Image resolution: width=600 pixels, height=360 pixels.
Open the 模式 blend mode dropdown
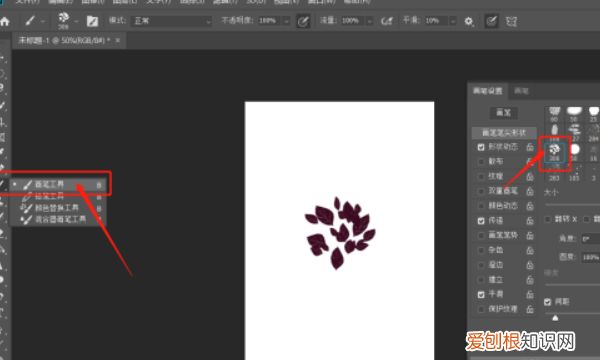click(x=171, y=21)
